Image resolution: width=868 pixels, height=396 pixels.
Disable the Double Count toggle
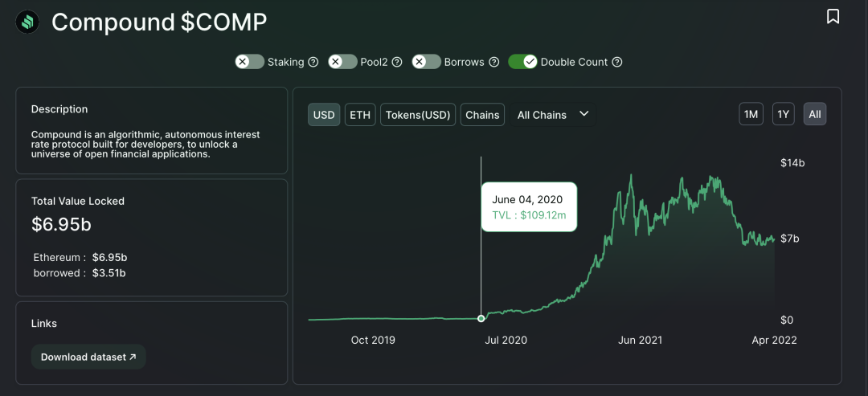coord(523,62)
